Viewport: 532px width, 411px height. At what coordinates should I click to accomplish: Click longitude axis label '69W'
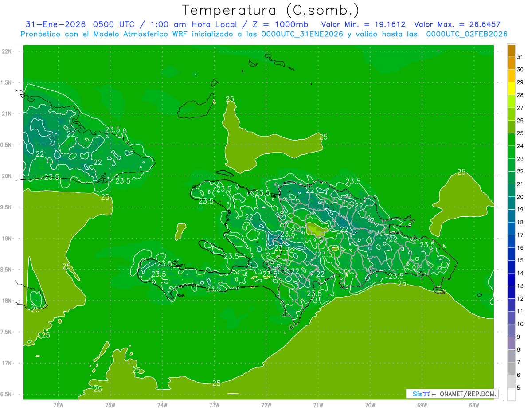[422, 405]
